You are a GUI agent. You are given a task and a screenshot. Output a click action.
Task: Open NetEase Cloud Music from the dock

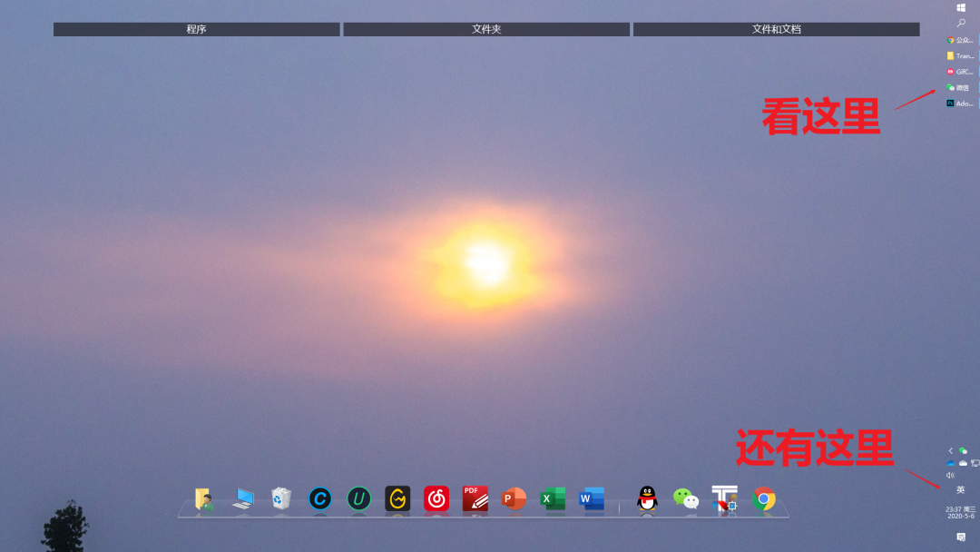coord(436,499)
